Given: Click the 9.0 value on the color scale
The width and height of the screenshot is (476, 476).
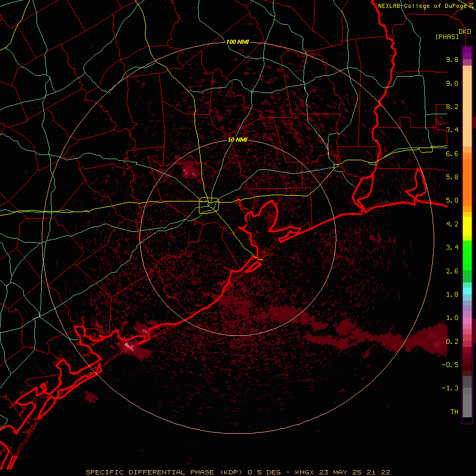Looking at the screenshot, I should (452, 83).
